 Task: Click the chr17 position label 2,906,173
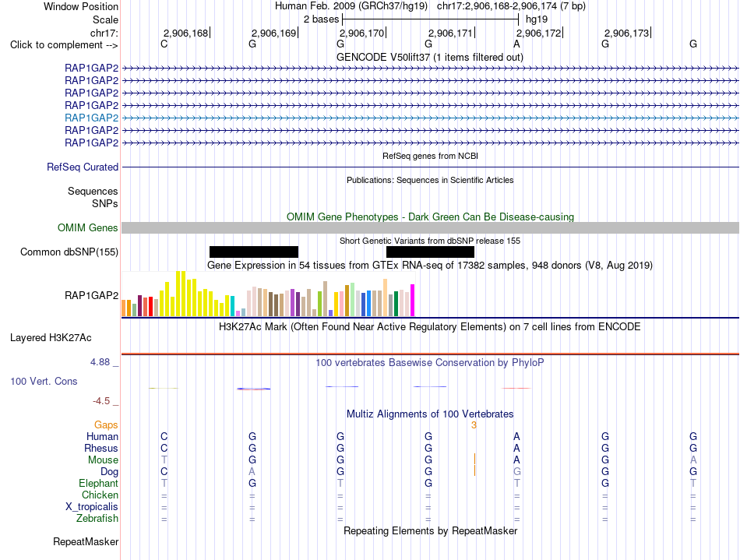(x=627, y=33)
